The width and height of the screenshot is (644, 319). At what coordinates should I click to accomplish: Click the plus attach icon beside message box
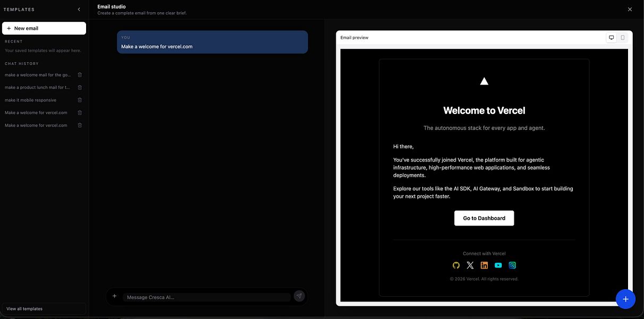pos(114,296)
